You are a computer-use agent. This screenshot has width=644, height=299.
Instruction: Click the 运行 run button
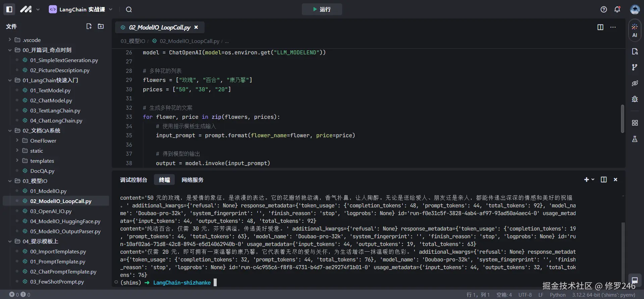click(322, 9)
